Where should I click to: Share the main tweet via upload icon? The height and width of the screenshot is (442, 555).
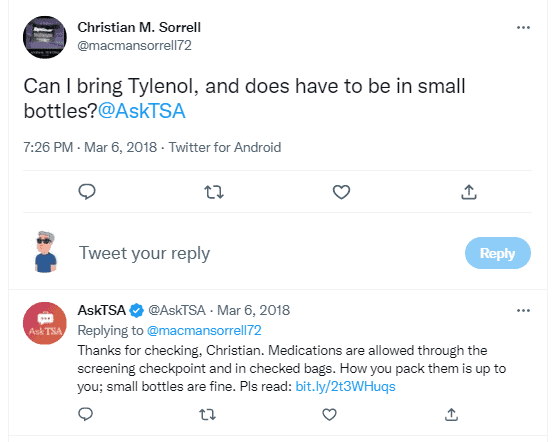click(x=469, y=192)
